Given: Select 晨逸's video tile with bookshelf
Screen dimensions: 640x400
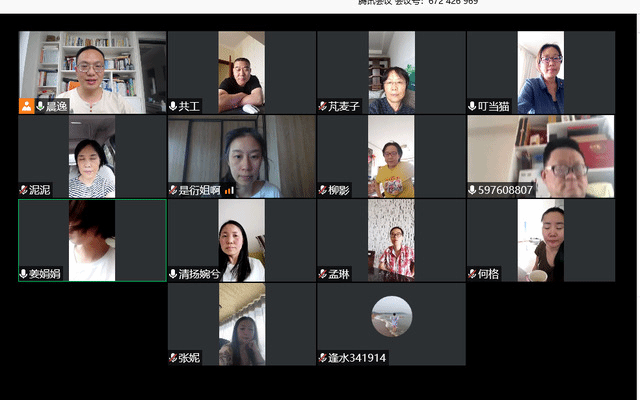Looking at the screenshot, I should (x=92, y=72).
